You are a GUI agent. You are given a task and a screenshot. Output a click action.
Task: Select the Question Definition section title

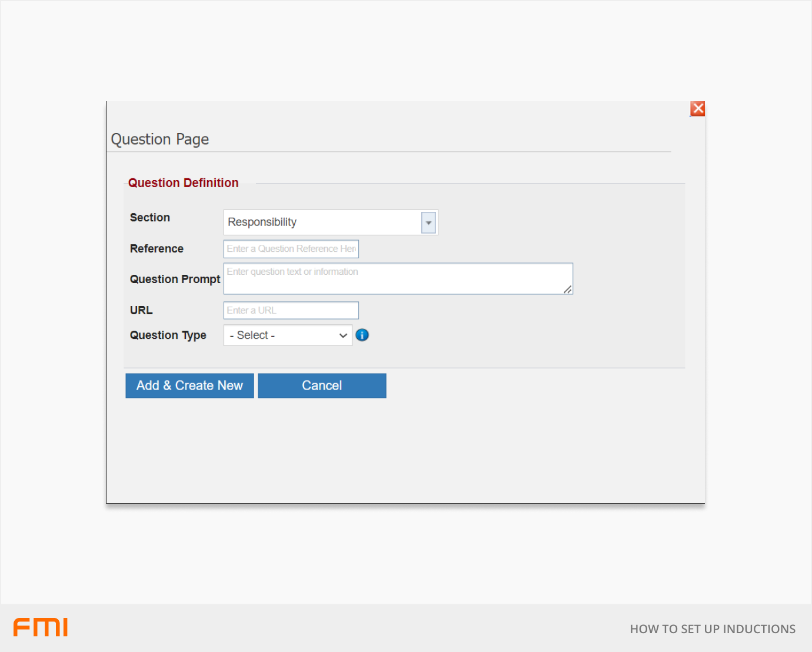click(184, 183)
